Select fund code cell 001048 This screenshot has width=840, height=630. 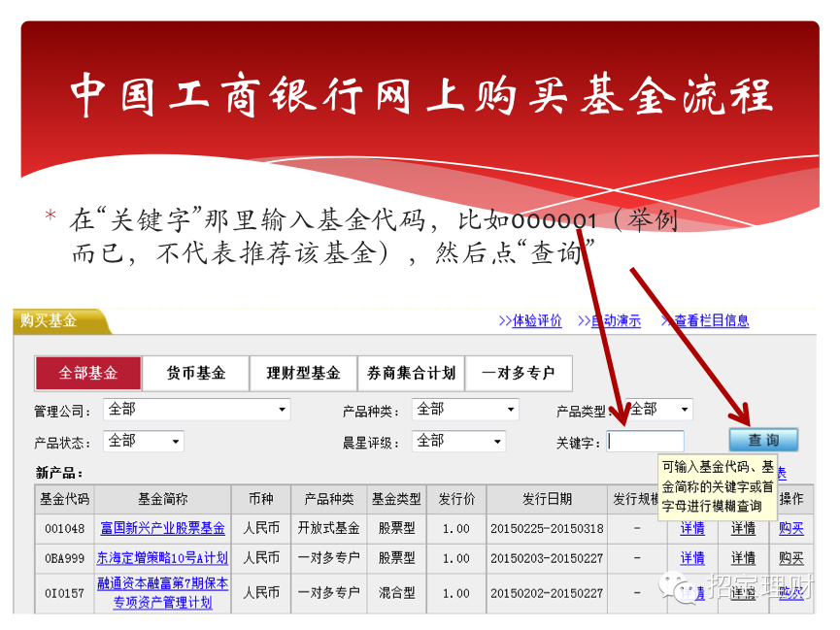click(64, 529)
